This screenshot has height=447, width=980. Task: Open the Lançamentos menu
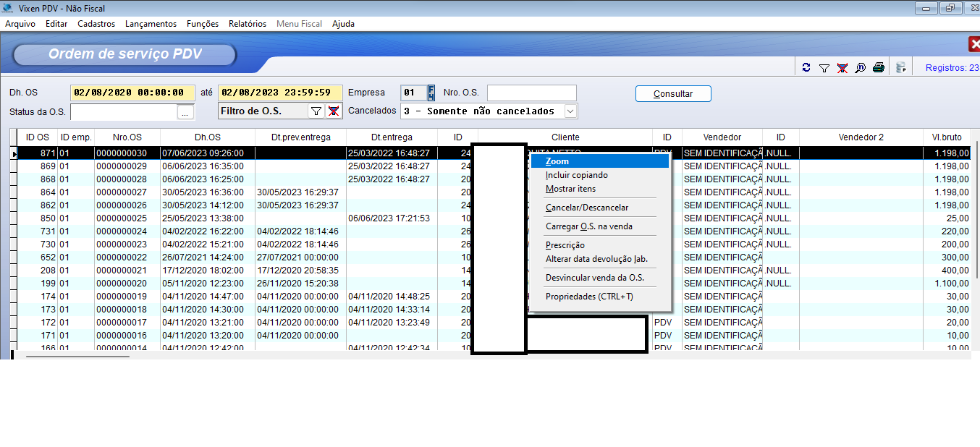click(151, 24)
